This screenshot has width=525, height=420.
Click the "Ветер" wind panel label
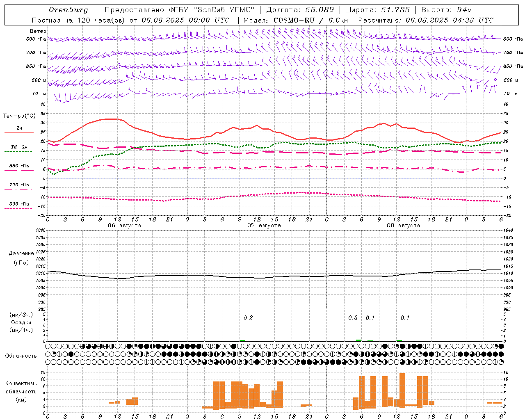pos(38,31)
